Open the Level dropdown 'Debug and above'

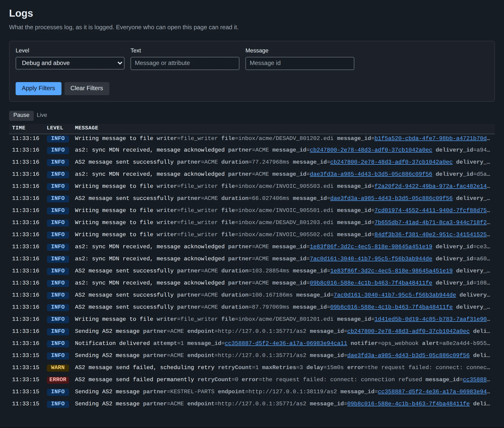70,63
